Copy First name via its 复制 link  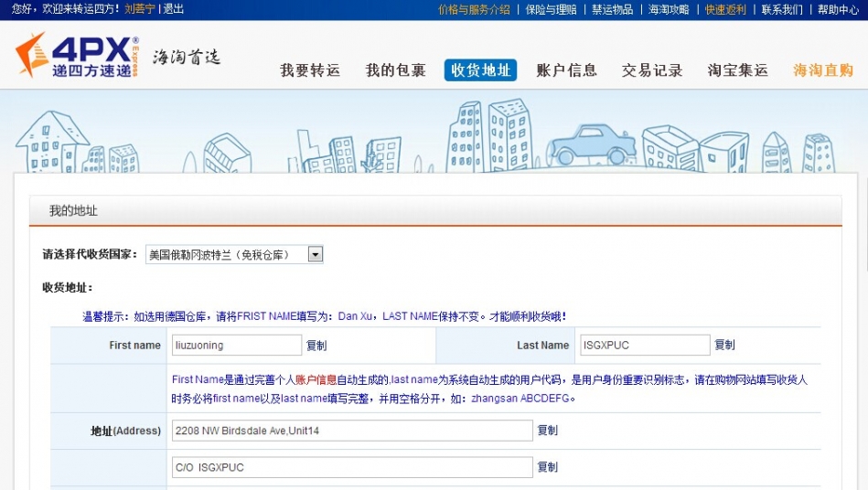click(x=316, y=346)
